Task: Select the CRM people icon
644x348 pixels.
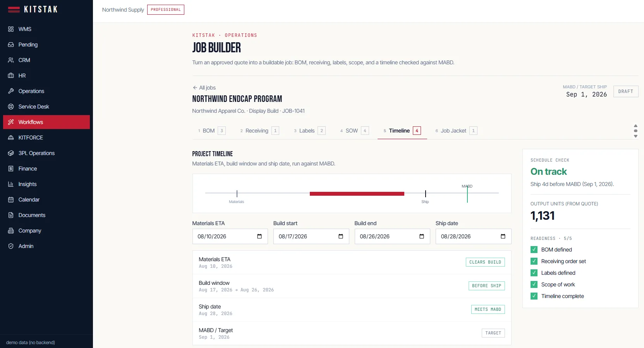Action: click(11, 60)
